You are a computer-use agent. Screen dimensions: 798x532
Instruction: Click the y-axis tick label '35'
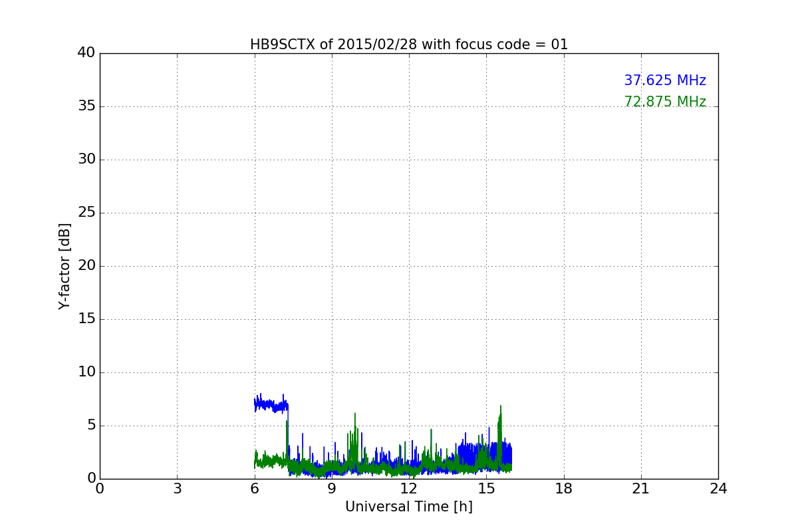(86, 106)
